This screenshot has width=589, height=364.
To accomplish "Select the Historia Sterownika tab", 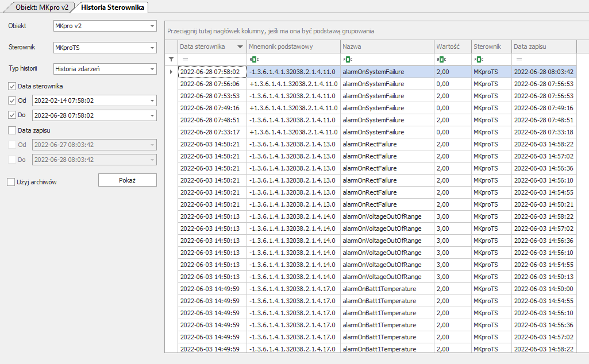I will tap(112, 7).
